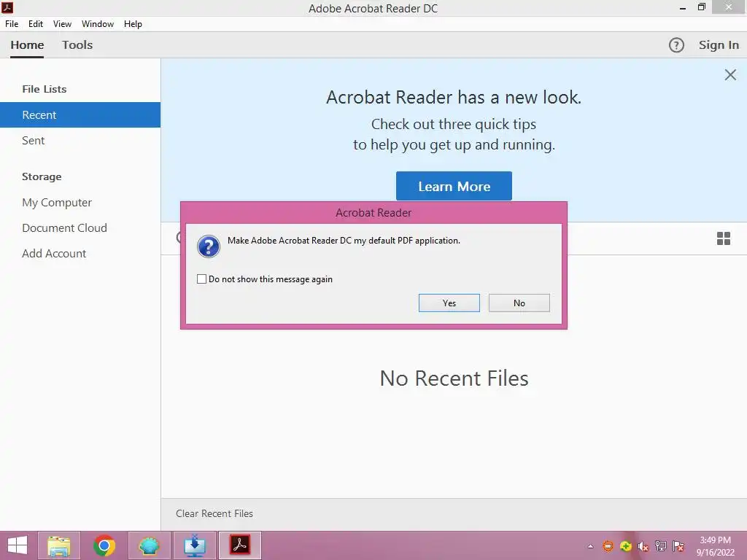747x560 pixels.
Task: Open Windows Start button
Action: (18, 545)
